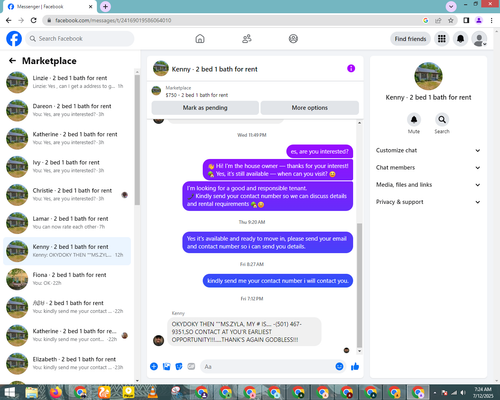Click the purple conversation info icon
The image size is (500, 400).
pyautogui.click(x=351, y=68)
